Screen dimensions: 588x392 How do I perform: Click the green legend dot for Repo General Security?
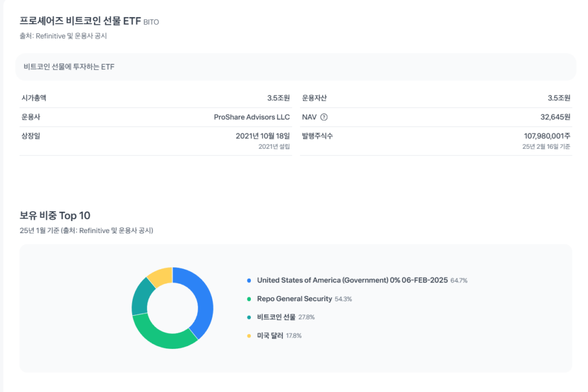(249, 299)
